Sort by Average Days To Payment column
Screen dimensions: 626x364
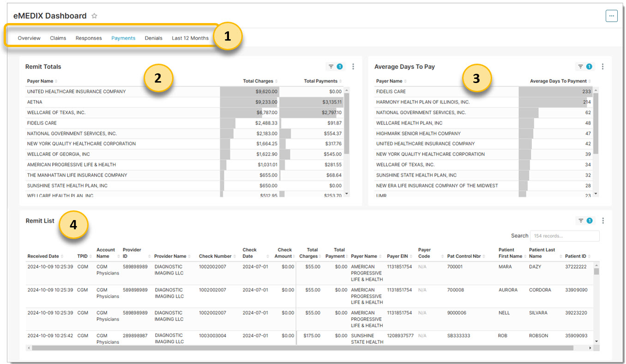pyautogui.click(x=560, y=81)
